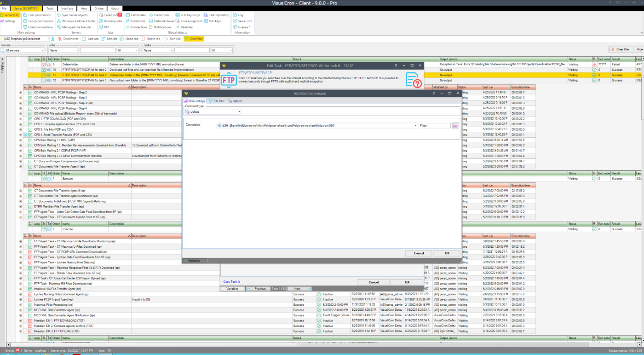Click the connection Filter text field
The width and height of the screenshot is (644, 355).
[x=434, y=125]
